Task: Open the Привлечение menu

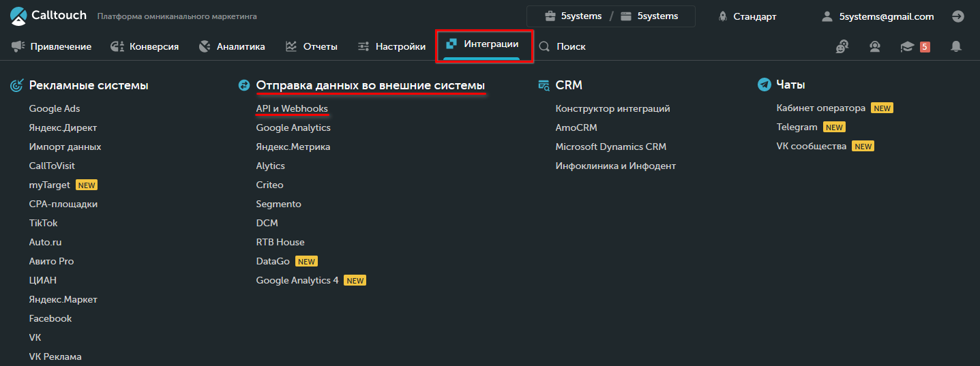Action: tap(61, 46)
